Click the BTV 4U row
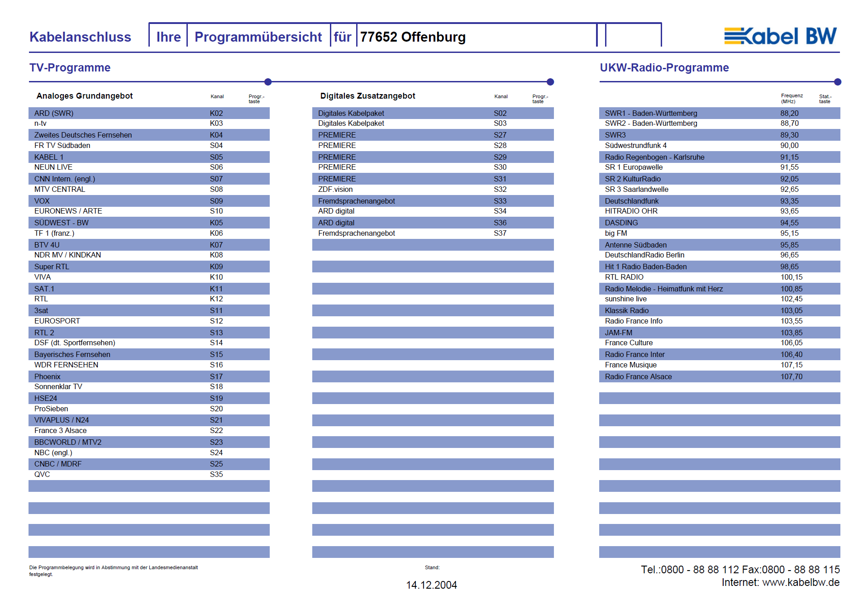The width and height of the screenshot is (868, 614). click(149, 245)
